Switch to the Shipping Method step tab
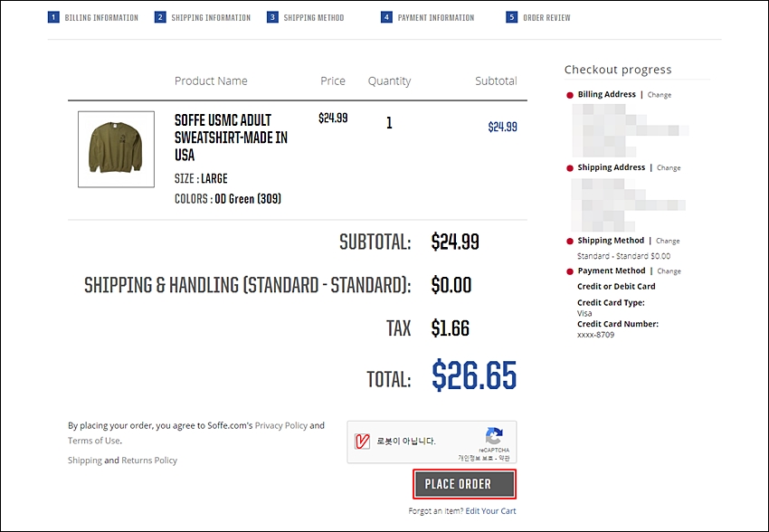This screenshot has width=769, height=532. [313, 18]
